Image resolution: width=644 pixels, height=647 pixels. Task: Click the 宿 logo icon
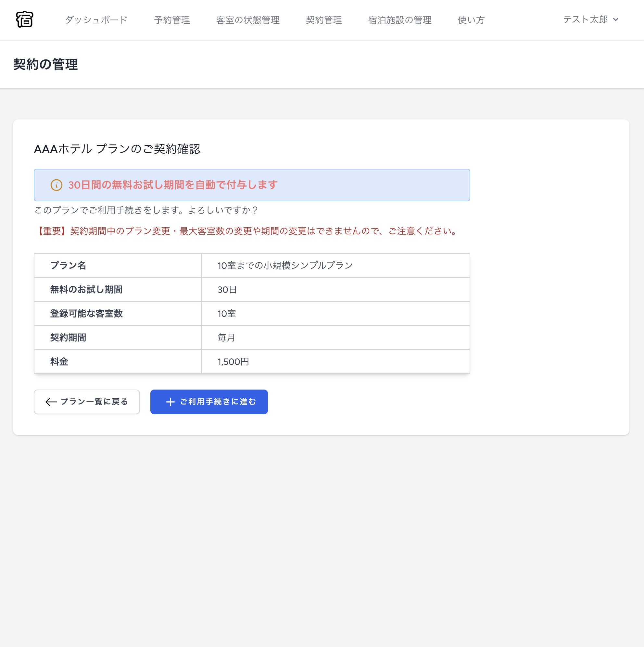click(24, 19)
